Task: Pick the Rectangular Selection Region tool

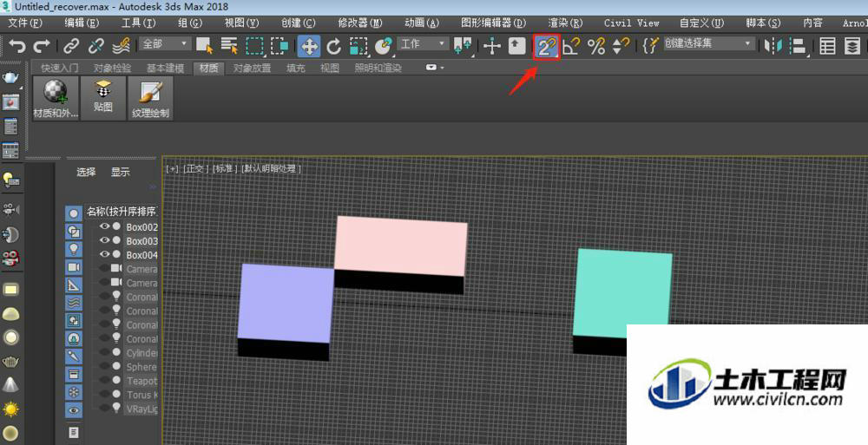Action: point(254,46)
